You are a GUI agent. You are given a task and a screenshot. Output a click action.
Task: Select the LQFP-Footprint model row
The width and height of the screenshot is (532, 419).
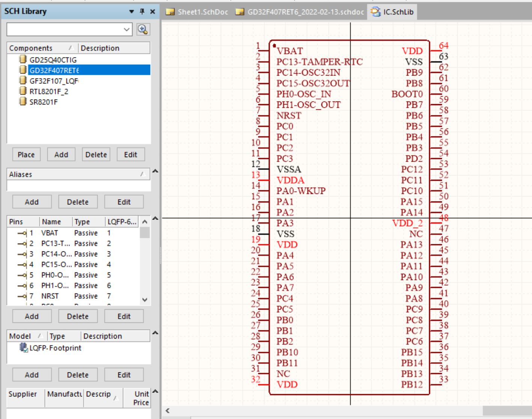coord(78,348)
